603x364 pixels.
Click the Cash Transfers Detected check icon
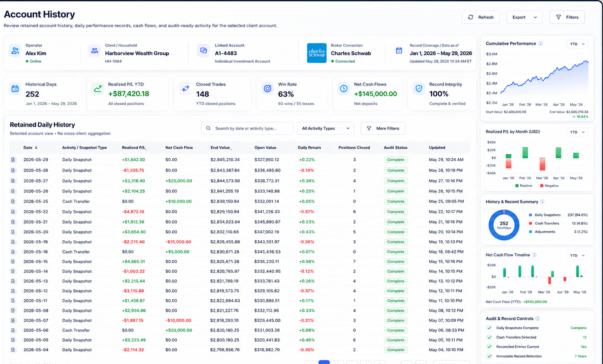[489, 338]
